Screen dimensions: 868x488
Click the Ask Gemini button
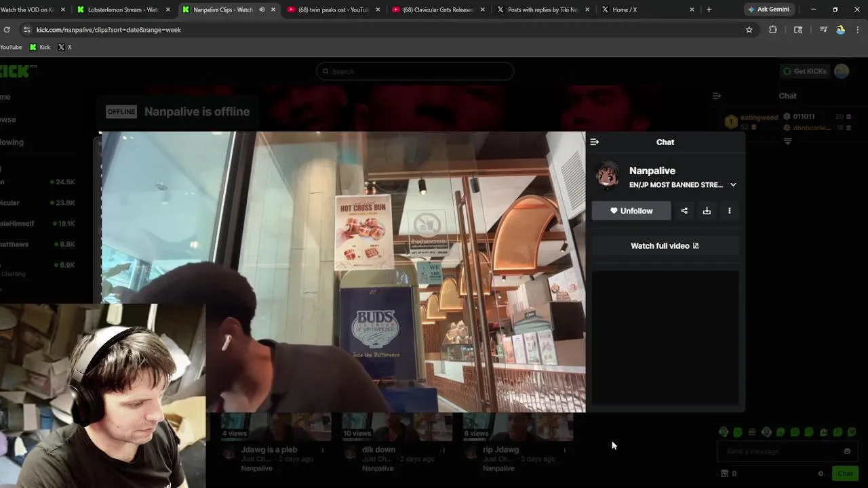pos(768,9)
